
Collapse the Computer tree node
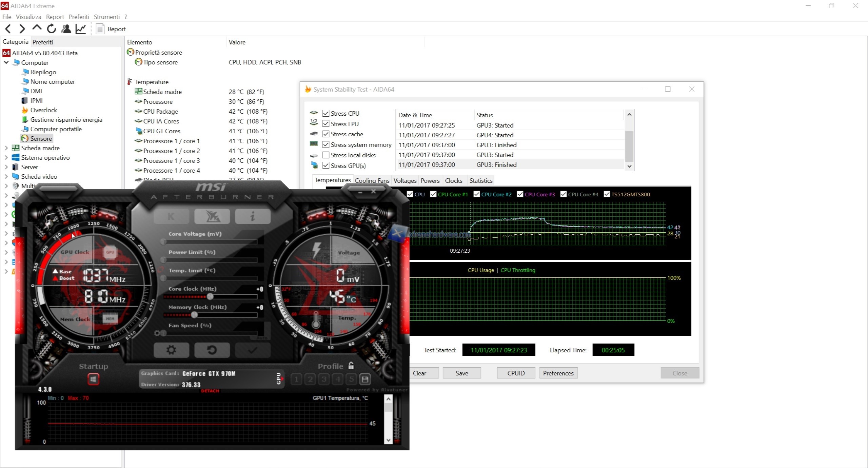pos(6,62)
